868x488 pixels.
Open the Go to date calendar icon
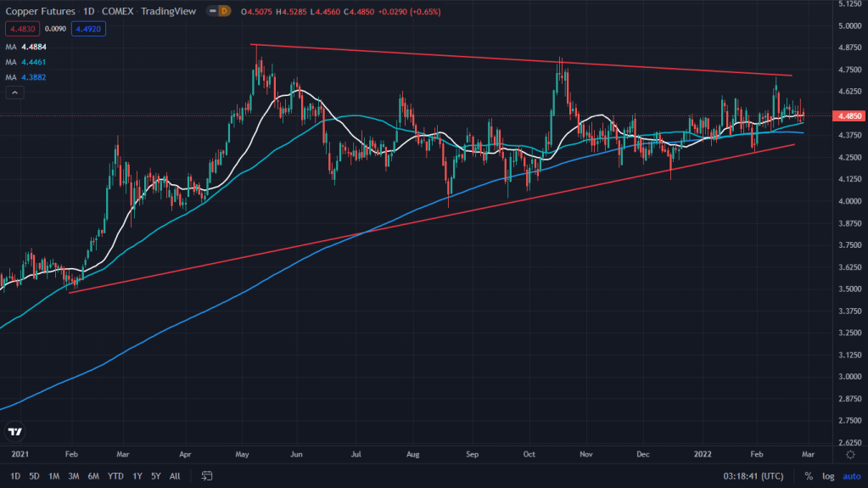(x=206, y=476)
